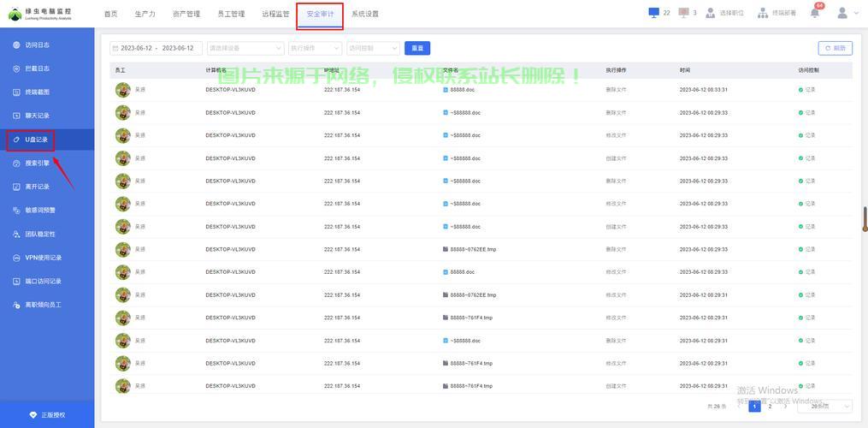Click the blue online computers monitor icon
This screenshot has width=868, height=428.
pos(654,13)
